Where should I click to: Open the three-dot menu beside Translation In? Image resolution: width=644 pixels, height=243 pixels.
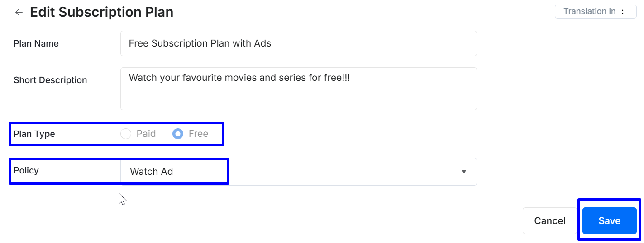click(623, 12)
